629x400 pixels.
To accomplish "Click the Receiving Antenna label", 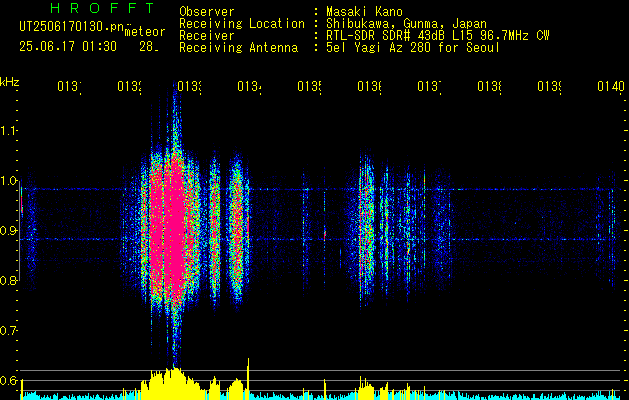I will [238, 48].
